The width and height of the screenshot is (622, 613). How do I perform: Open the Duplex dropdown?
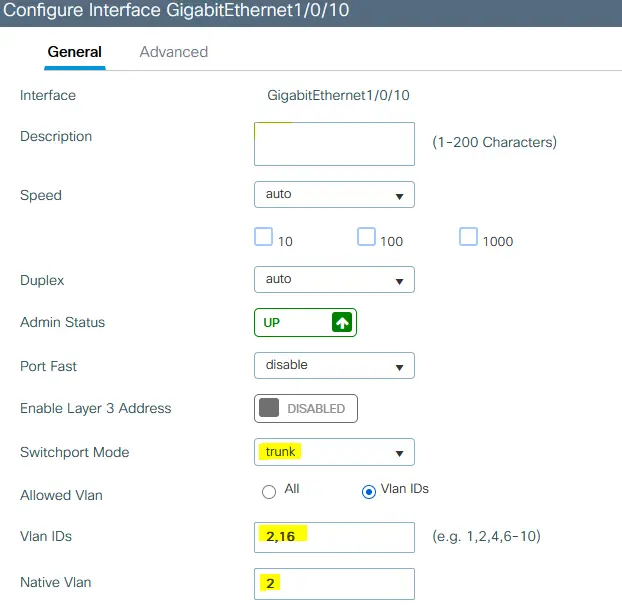(334, 280)
